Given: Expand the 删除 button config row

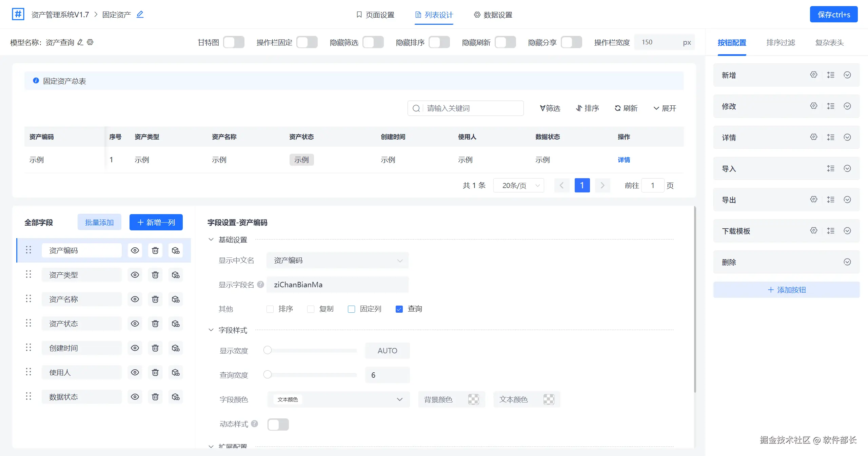Looking at the screenshot, I should 847,262.
